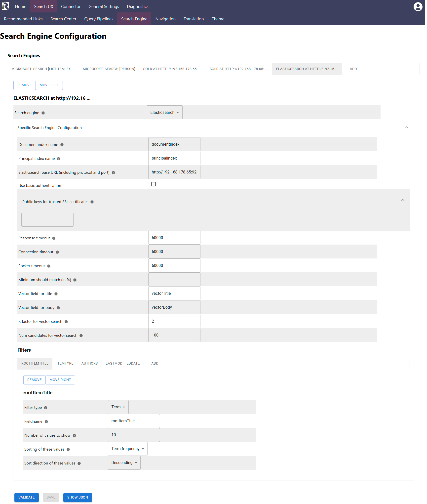The width and height of the screenshot is (427, 504).
Task: Open General Settings menu
Action: click(x=104, y=6)
